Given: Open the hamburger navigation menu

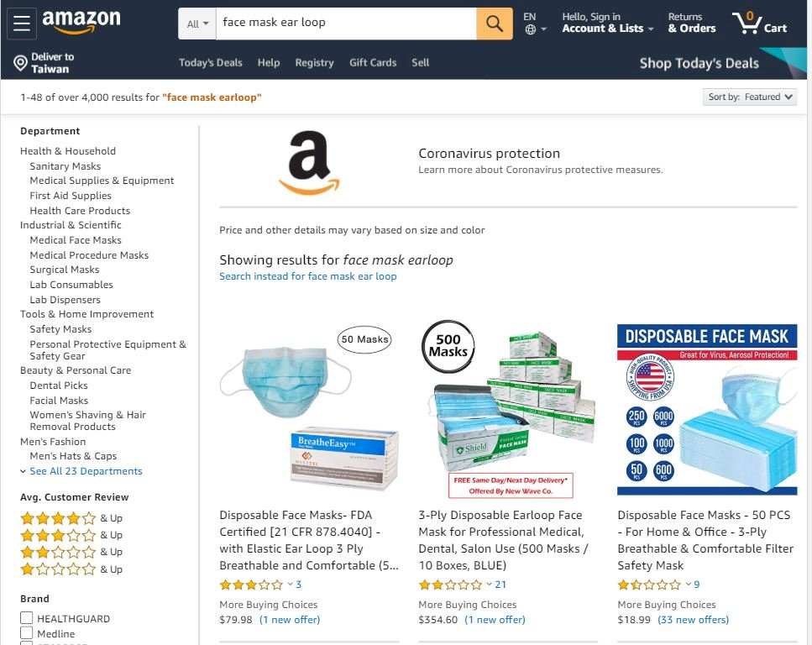Looking at the screenshot, I should click(22, 24).
